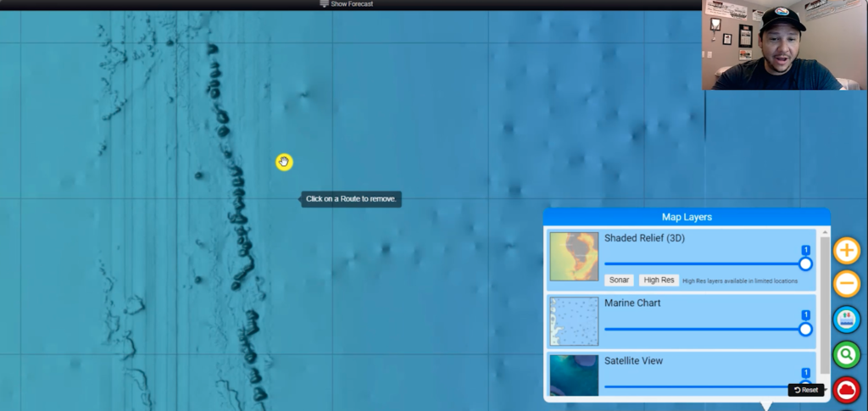Viewport: 868px width, 411px height.
Task: Toggle the Sonar layer option
Action: [619, 280]
